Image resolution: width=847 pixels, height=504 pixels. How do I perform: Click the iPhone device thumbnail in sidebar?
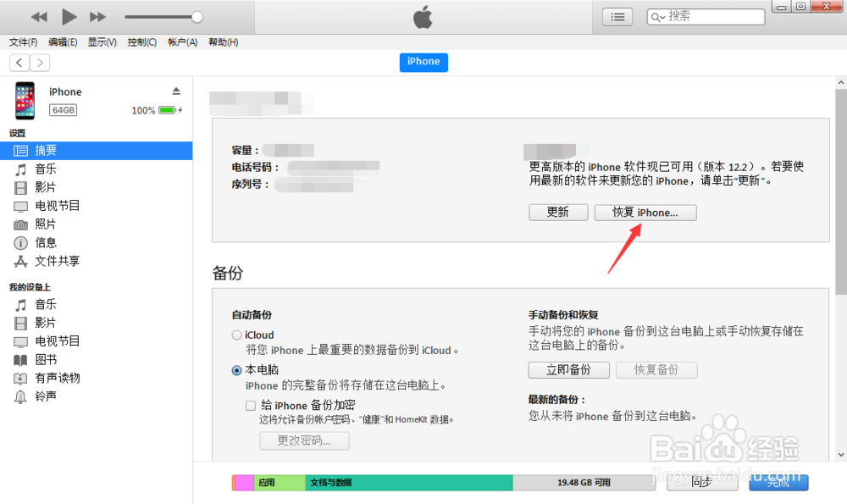click(25, 101)
